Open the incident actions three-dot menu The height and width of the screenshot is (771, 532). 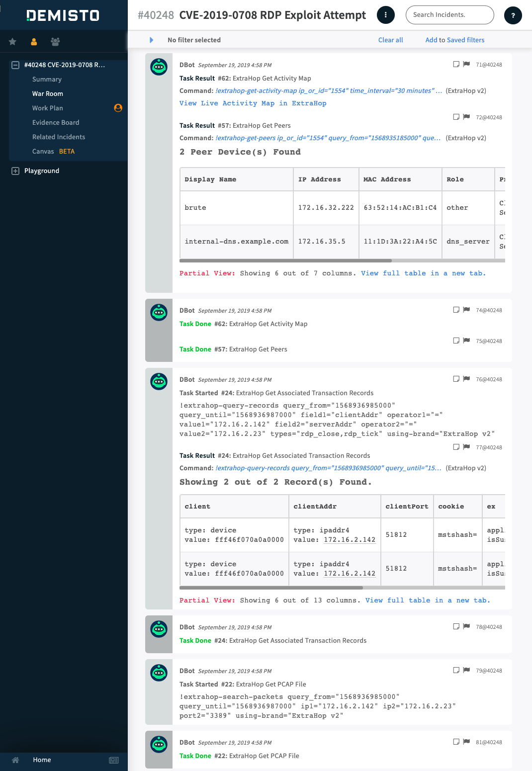(386, 15)
